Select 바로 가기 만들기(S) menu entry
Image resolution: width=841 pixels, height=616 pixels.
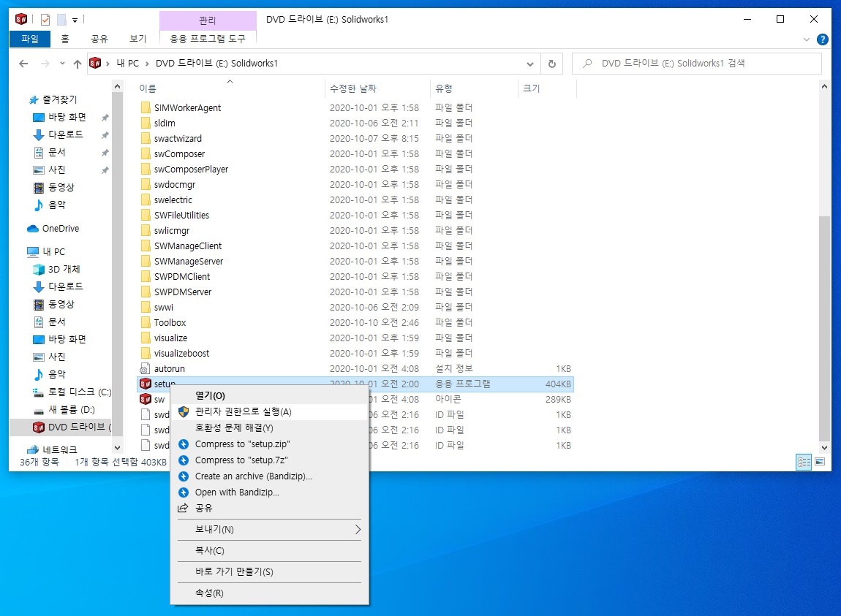pyautogui.click(x=269, y=571)
